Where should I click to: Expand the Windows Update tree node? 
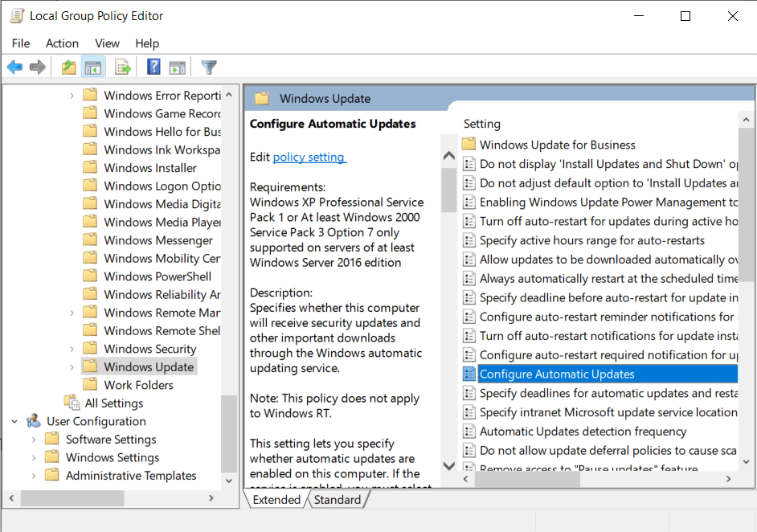(72, 367)
